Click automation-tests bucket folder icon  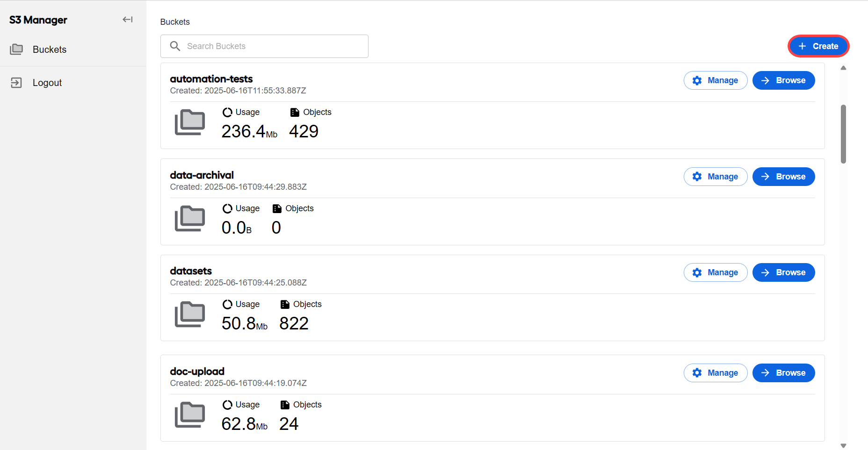tap(190, 122)
